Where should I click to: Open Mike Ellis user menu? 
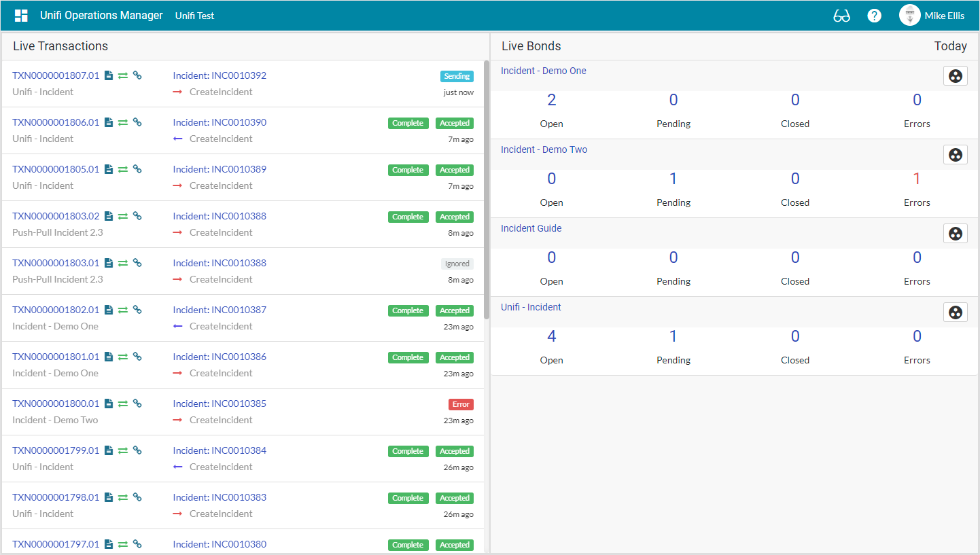(x=931, y=16)
